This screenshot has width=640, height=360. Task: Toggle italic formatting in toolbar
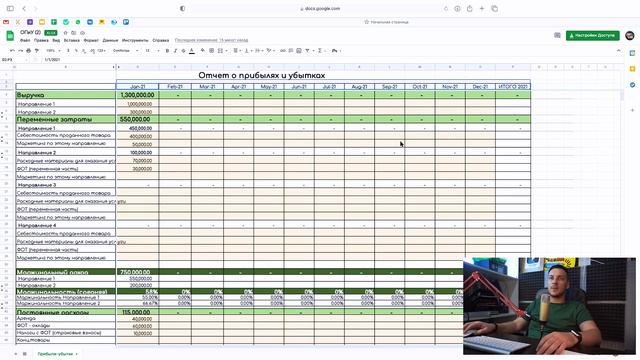coord(176,51)
